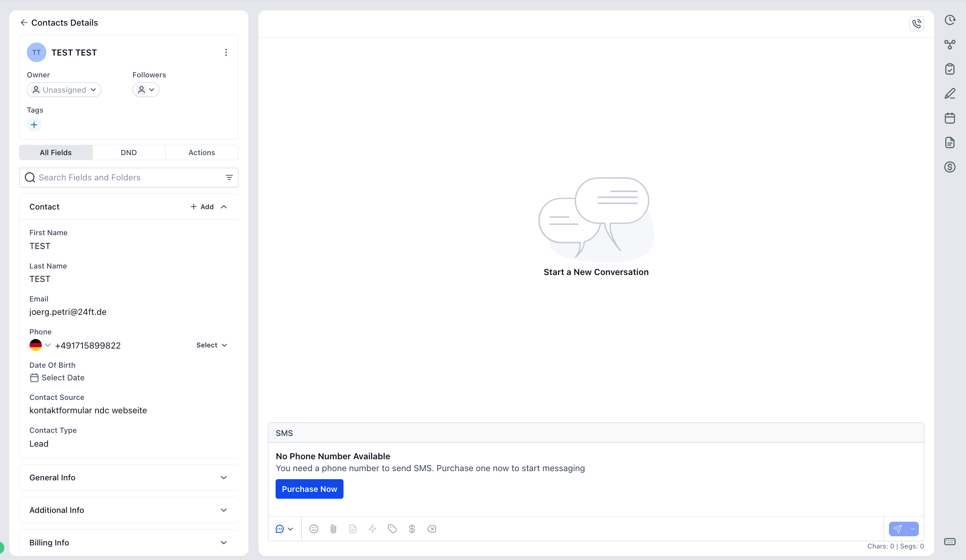
Task: Open the phone type Select dropdown
Action: (212, 345)
